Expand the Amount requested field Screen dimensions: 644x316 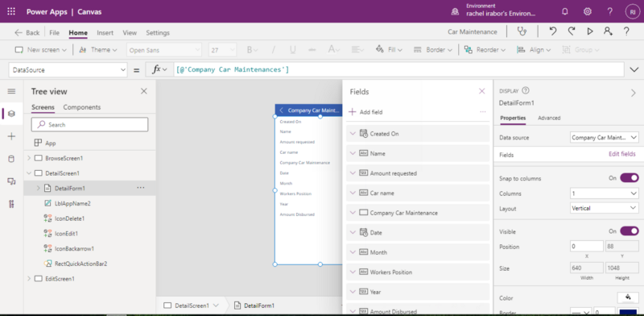pos(353,173)
